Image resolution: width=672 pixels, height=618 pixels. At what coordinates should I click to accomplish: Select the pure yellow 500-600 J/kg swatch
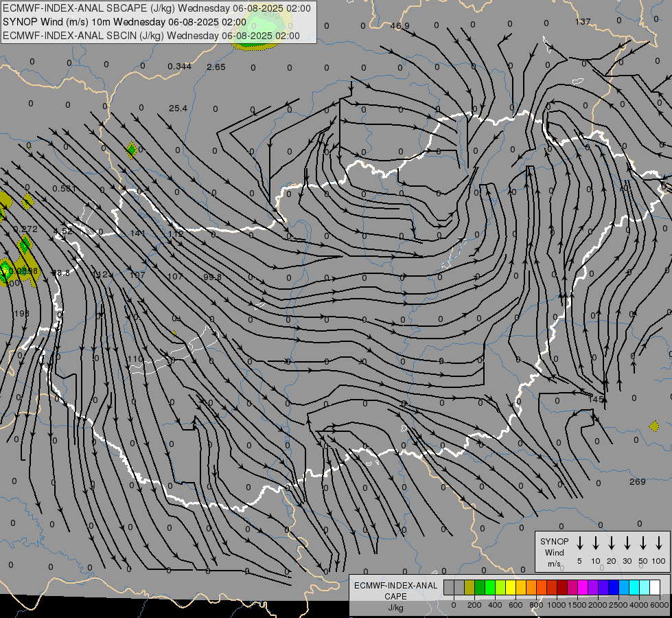(x=511, y=588)
